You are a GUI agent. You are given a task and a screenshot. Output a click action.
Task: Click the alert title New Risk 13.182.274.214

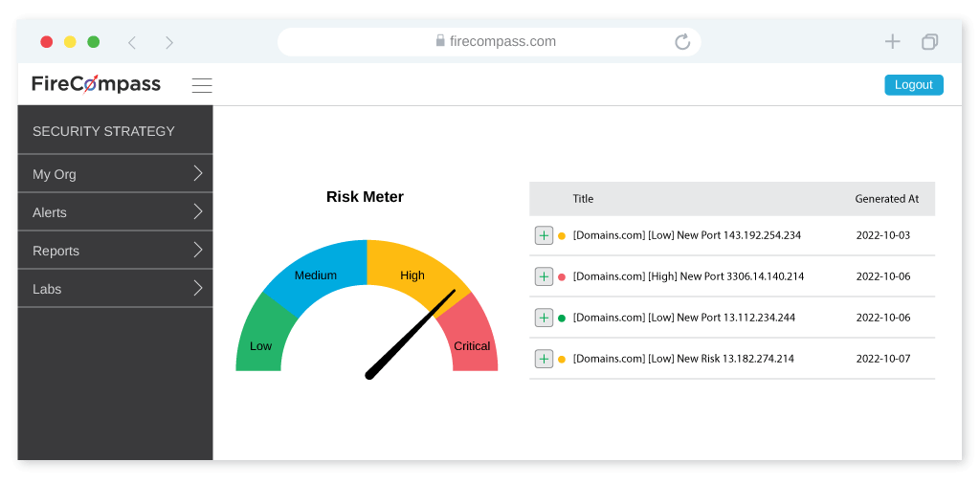click(736, 359)
